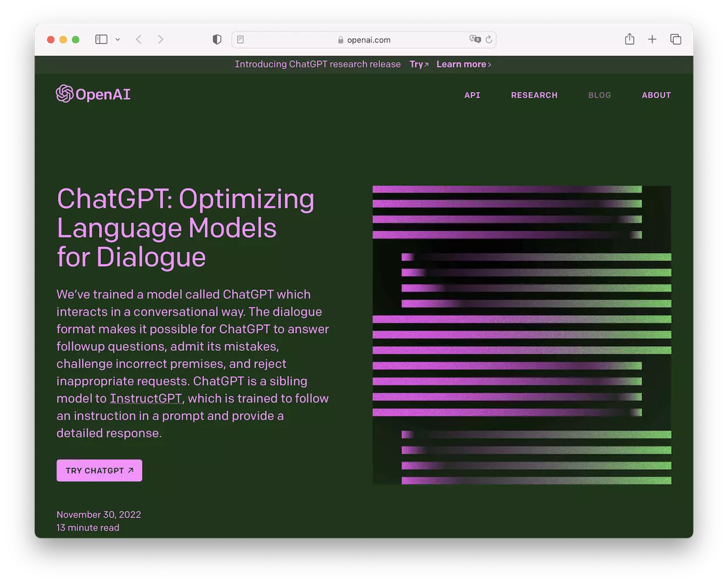Click the green full-screen window button

coord(76,39)
